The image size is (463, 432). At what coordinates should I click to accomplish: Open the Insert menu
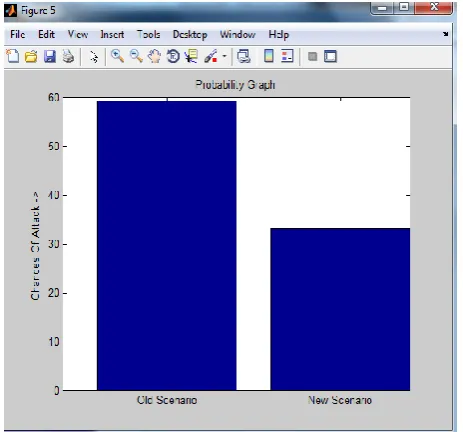click(x=112, y=34)
